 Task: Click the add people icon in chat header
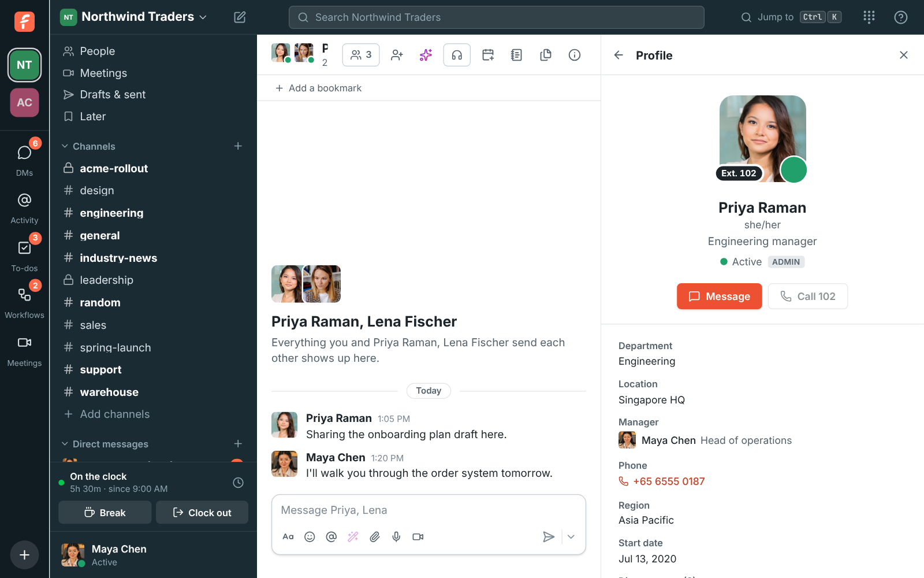click(397, 55)
